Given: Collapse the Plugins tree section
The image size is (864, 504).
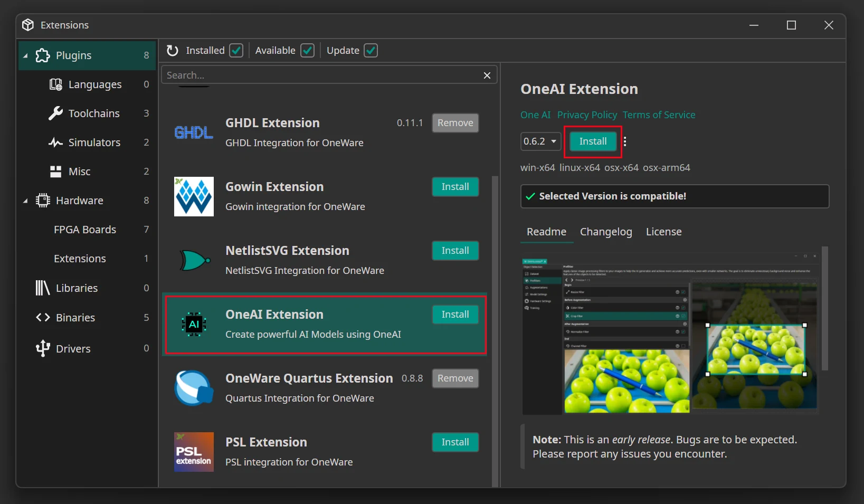Looking at the screenshot, I should (x=25, y=56).
